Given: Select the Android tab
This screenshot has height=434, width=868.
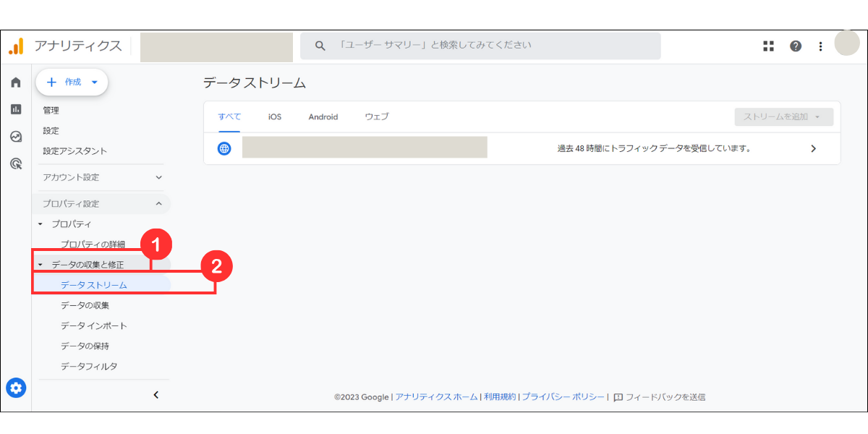Looking at the screenshot, I should pyautogui.click(x=323, y=116).
